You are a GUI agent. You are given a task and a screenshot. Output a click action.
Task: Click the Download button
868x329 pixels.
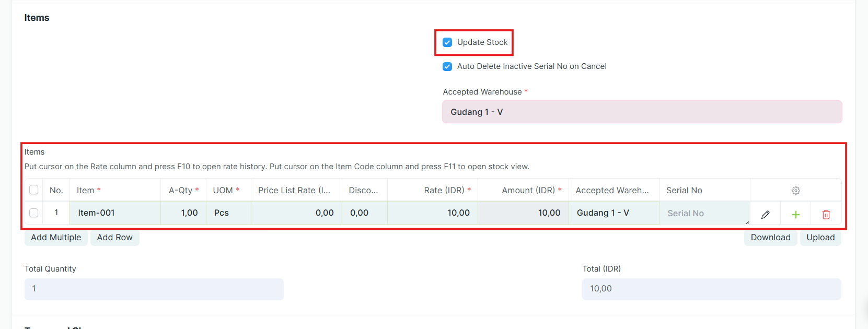click(x=770, y=237)
